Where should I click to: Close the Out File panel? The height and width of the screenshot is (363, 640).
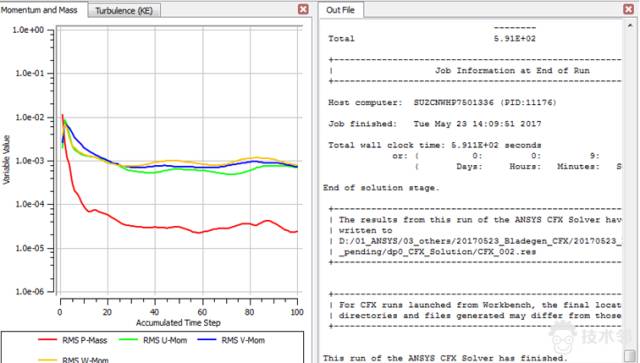coord(629,9)
